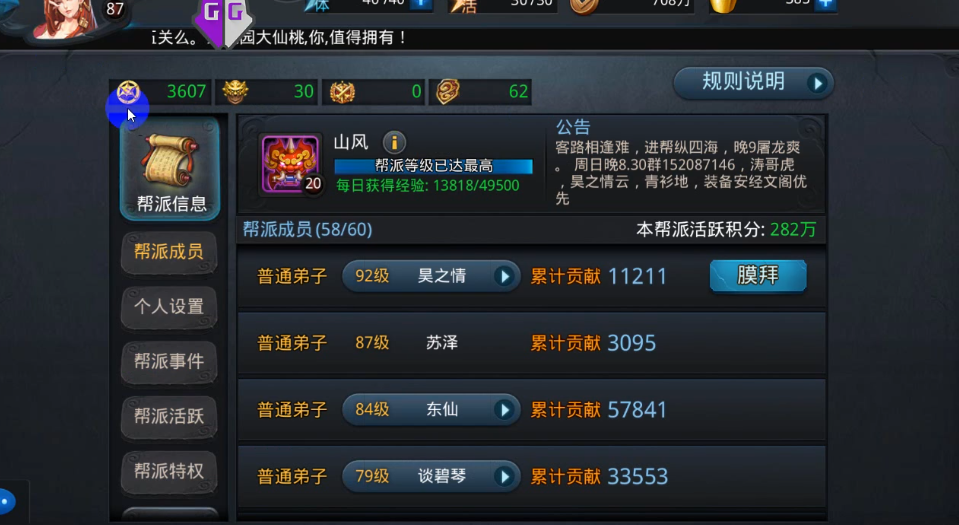The height and width of the screenshot is (525, 959).
Task: Click the guild level experience progress bar
Action: [434, 166]
